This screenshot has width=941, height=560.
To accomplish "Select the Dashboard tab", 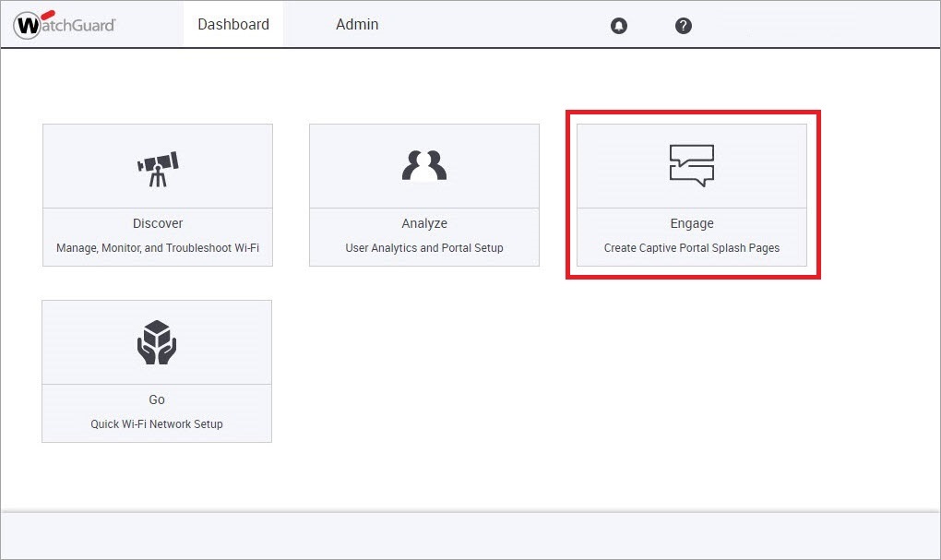I will [x=232, y=25].
